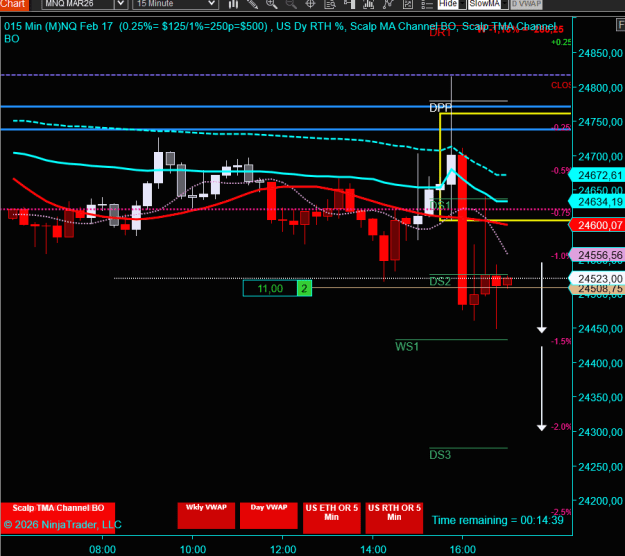Image resolution: width=625 pixels, height=556 pixels.
Task: Select the 24508,75 price marker
Action: pos(597,289)
